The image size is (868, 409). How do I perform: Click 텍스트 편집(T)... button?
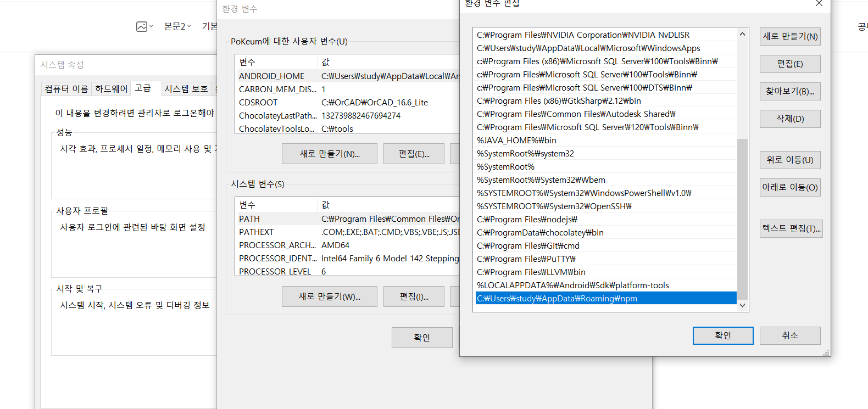pos(791,228)
